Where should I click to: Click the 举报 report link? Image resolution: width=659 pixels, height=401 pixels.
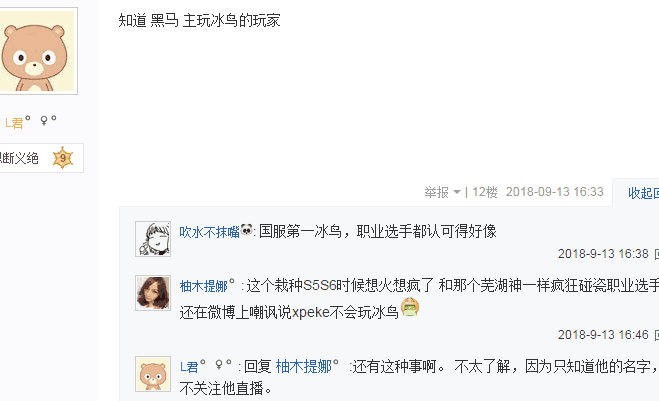[x=437, y=192]
